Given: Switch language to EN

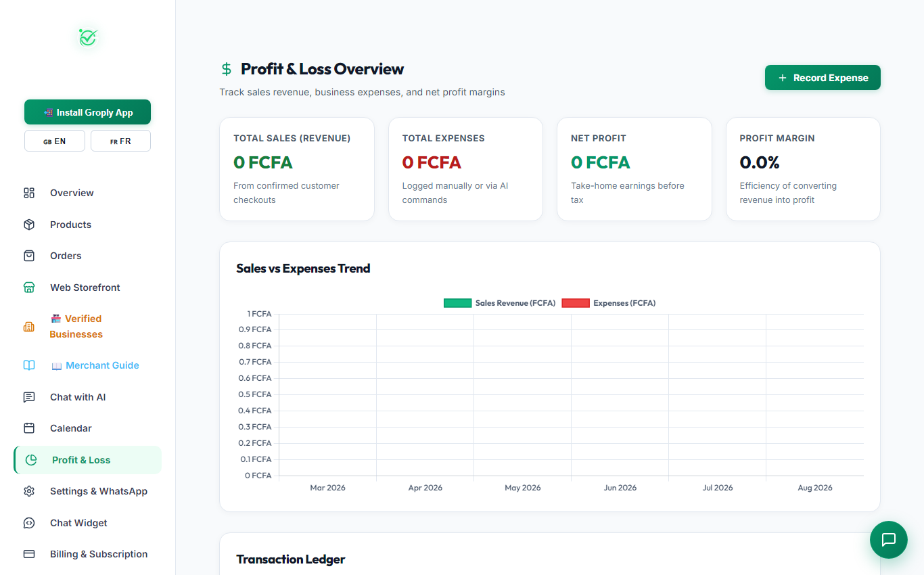Looking at the screenshot, I should [x=55, y=141].
